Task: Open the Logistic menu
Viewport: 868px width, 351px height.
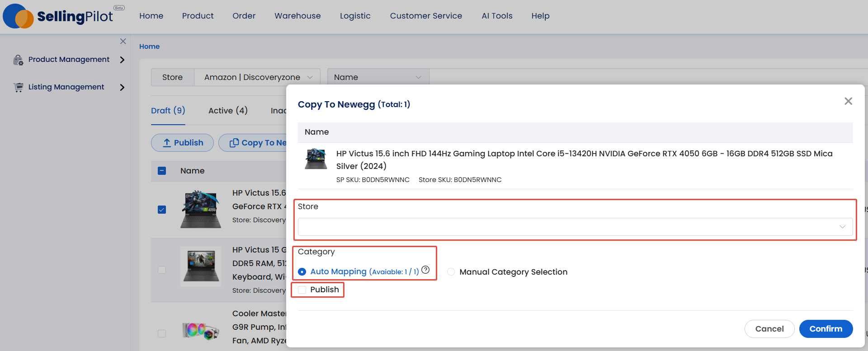Action: click(355, 16)
